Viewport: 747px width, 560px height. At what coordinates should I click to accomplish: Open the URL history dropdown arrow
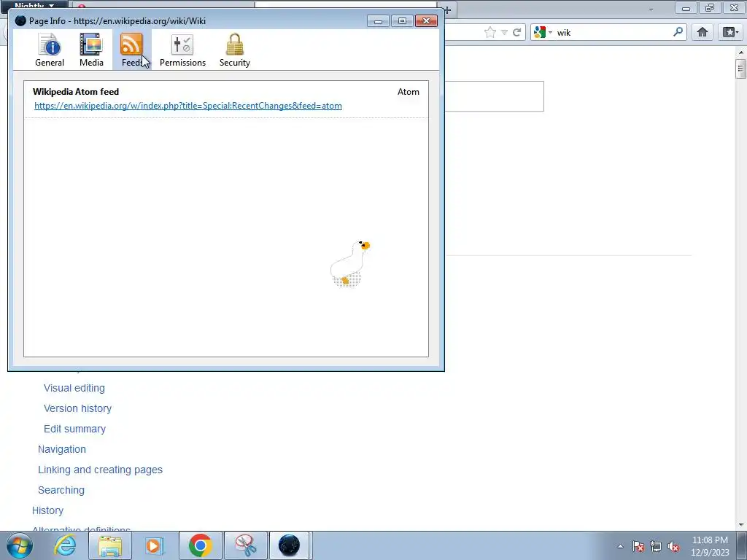coord(504,32)
